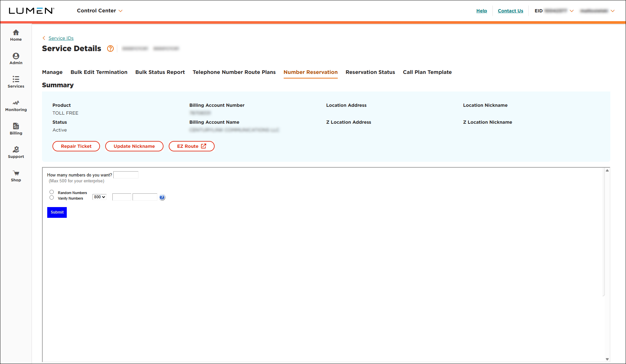Image resolution: width=626 pixels, height=364 pixels.
Task: Click the help icon next to Service Details
Action: point(110,49)
